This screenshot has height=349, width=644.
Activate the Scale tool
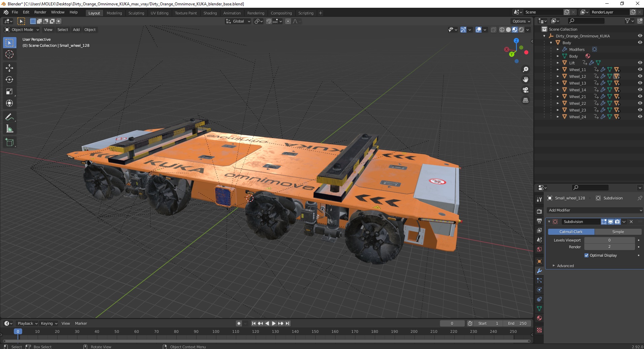[9, 91]
